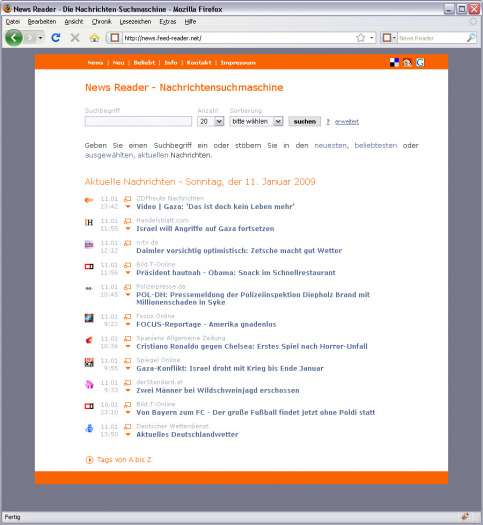Click the Mister Wong bookmark icon
483x525 pixels.
pyautogui.click(x=407, y=62)
